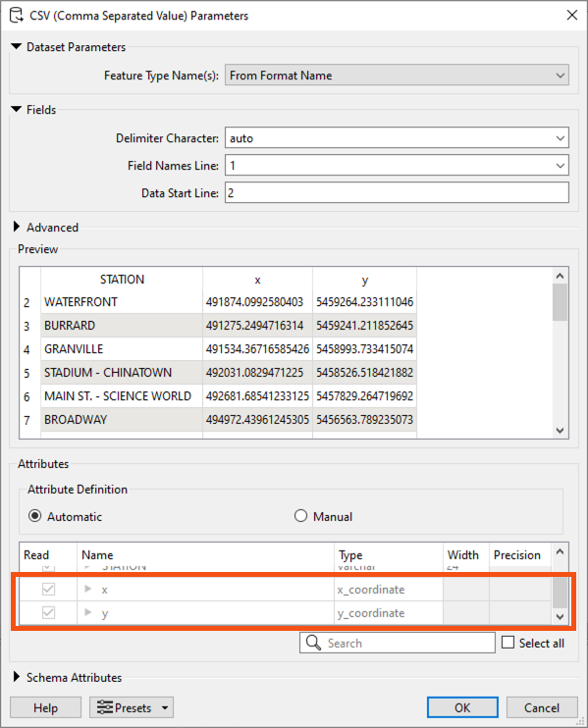The image size is (588, 728).
Task: Click the Type column header
Action: click(x=389, y=554)
